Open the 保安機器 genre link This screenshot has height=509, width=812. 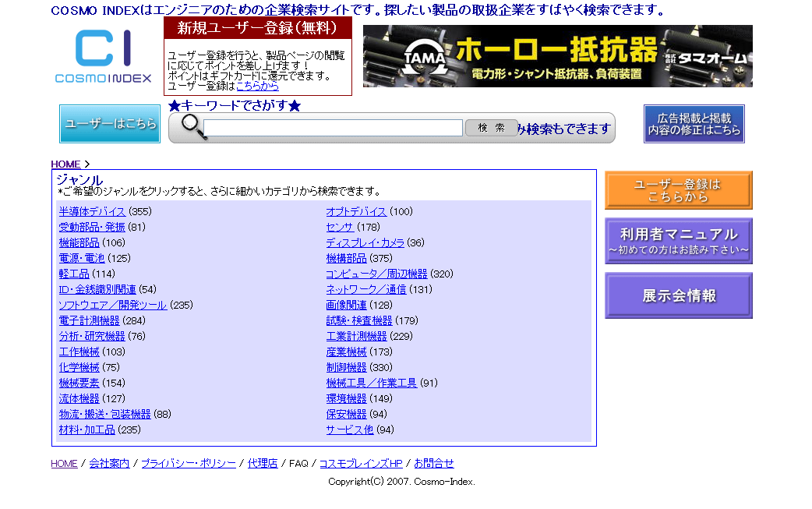coord(346,414)
